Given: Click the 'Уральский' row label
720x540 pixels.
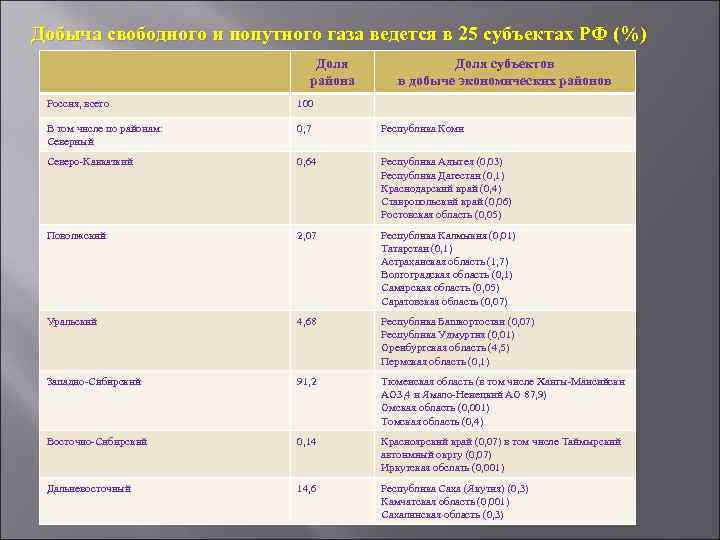Looking at the screenshot, I should click(72, 321).
